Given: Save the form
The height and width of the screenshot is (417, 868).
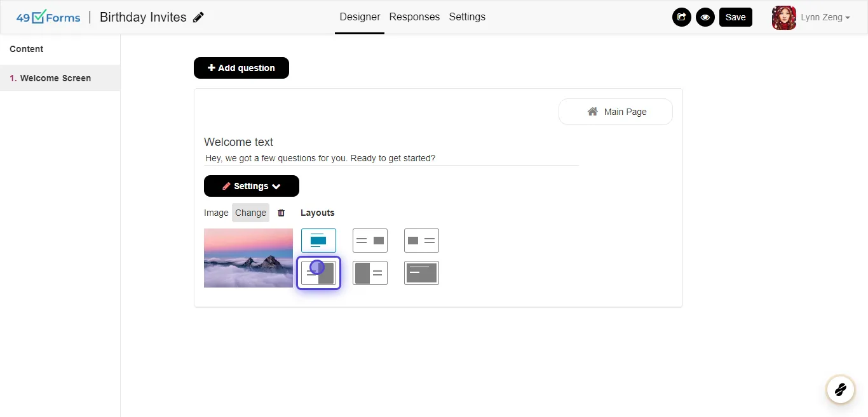Looking at the screenshot, I should pos(736,17).
